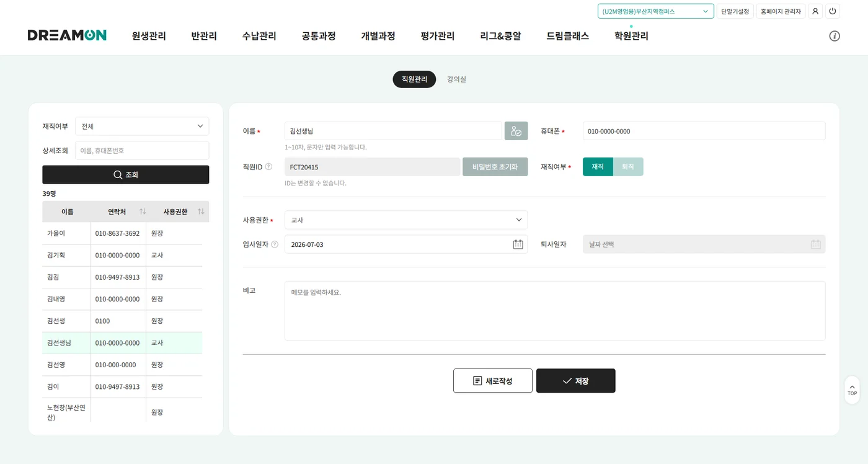This screenshot has width=868, height=464.
Task: Select staff row 김김
Action: coord(122,277)
